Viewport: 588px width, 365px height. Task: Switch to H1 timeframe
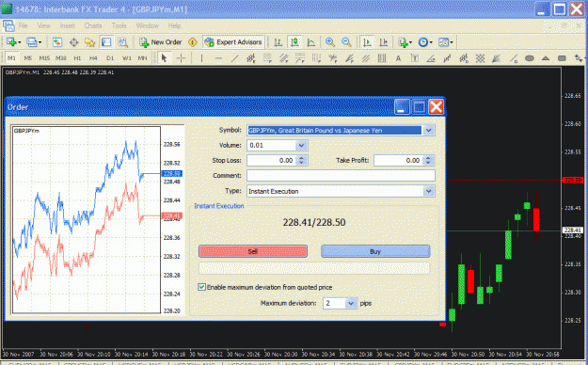point(77,58)
